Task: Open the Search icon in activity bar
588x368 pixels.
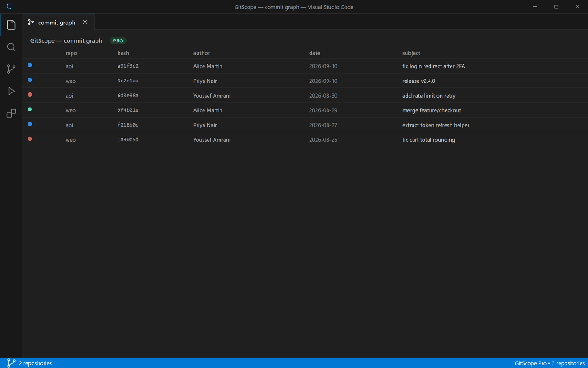Action: pyautogui.click(x=11, y=47)
